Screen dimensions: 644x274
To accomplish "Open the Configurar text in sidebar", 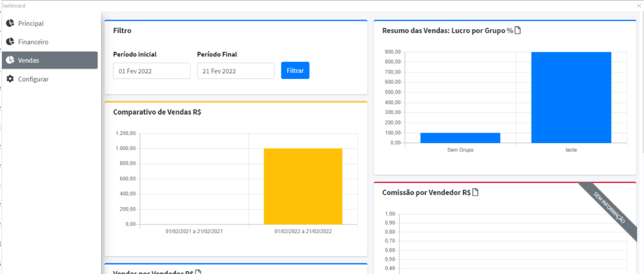I will tap(33, 79).
